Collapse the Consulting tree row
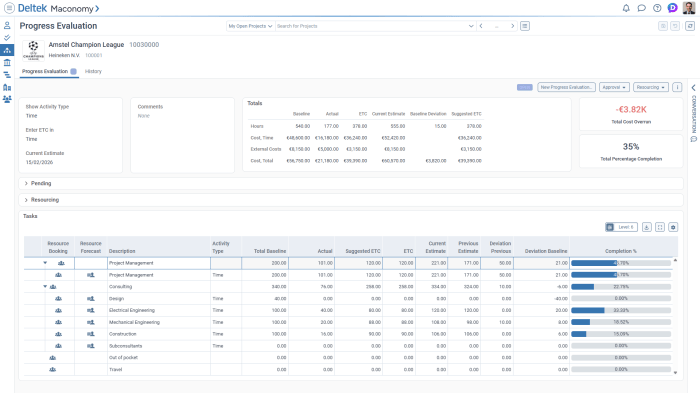 pyautogui.click(x=45, y=287)
